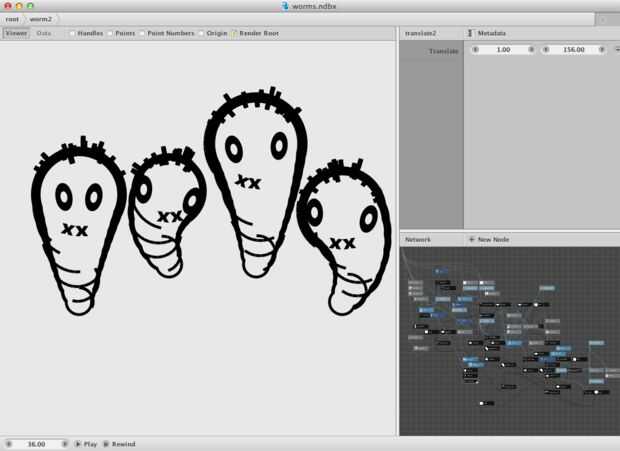Increase Translate X with right stepper
Screen dimensions: 620x451
pyautogui.click(x=531, y=49)
